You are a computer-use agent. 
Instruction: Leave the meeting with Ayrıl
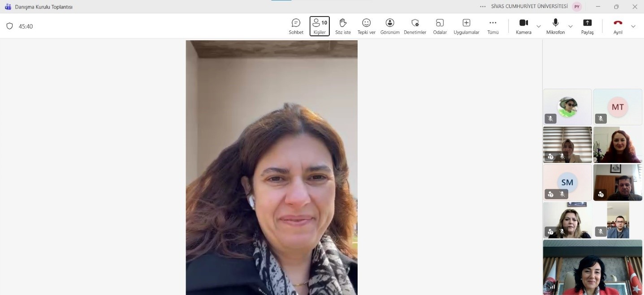click(618, 26)
